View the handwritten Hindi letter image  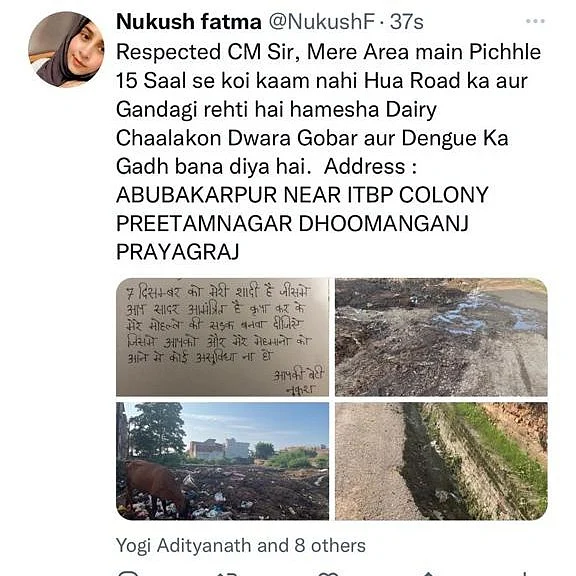222,337
